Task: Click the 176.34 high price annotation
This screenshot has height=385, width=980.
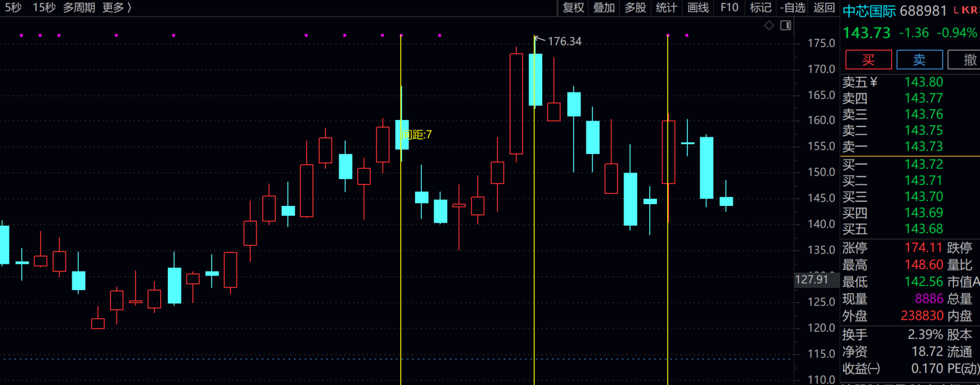Action: coord(564,41)
